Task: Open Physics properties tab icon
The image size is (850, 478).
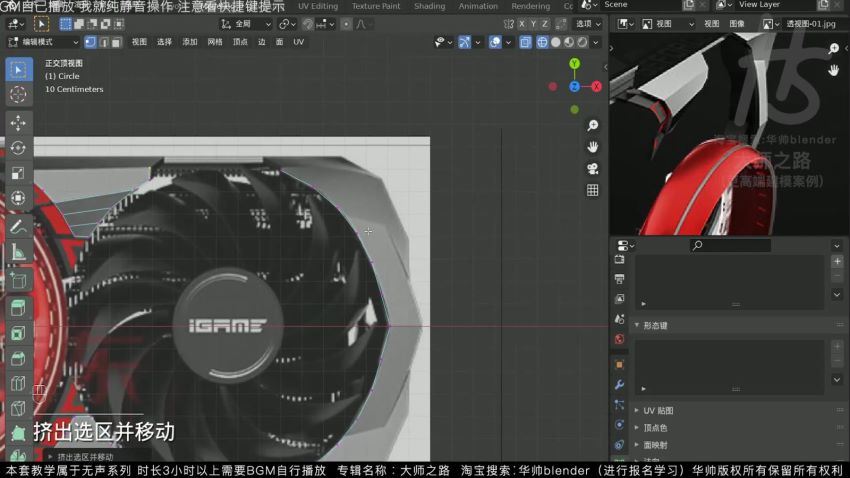Action: 620,425
